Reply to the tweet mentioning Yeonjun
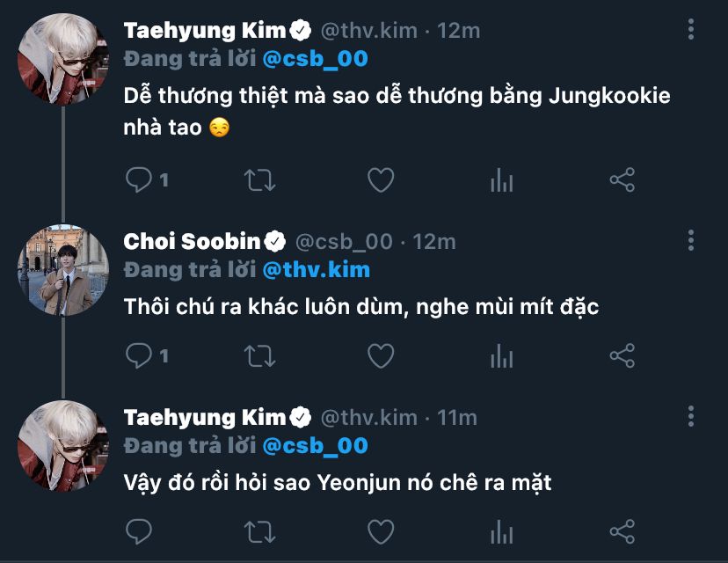Viewport: 728px width, 563px height. point(139,531)
